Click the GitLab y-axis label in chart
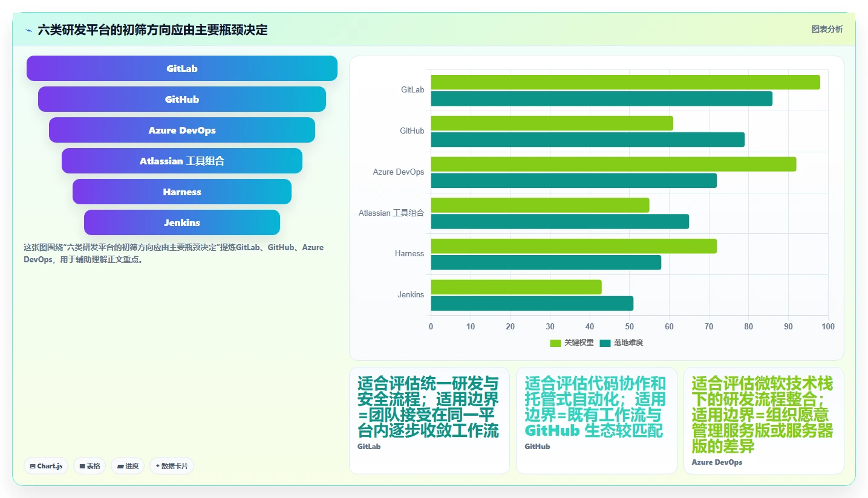 [413, 90]
